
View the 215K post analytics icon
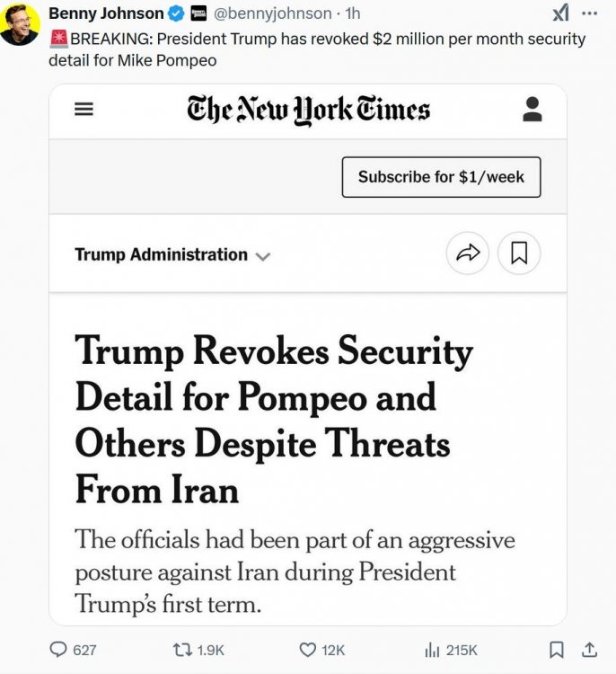tap(431, 649)
